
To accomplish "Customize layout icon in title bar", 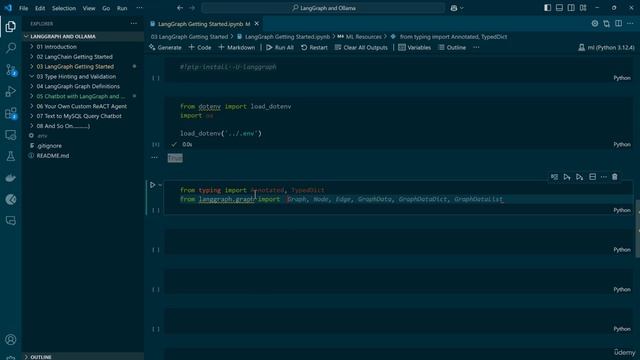I will pyautogui.click(x=583, y=8).
